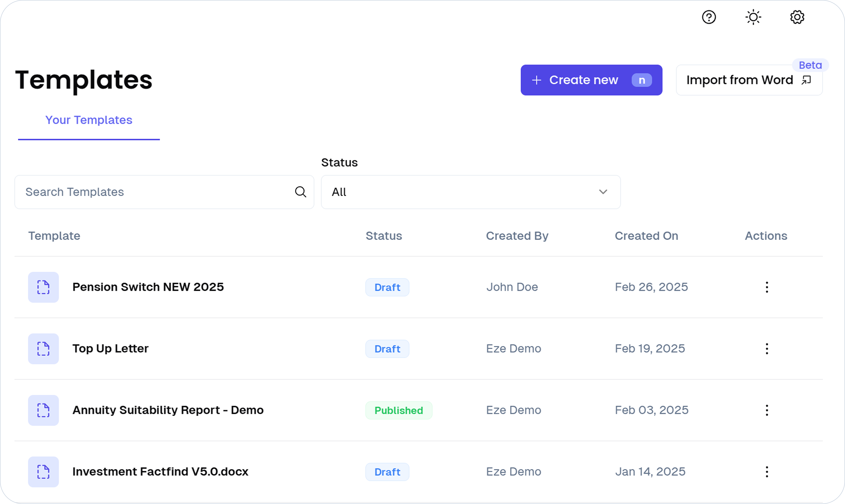The image size is (845, 504).
Task: Click Import from Word button
Action: (x=749, y=80)
